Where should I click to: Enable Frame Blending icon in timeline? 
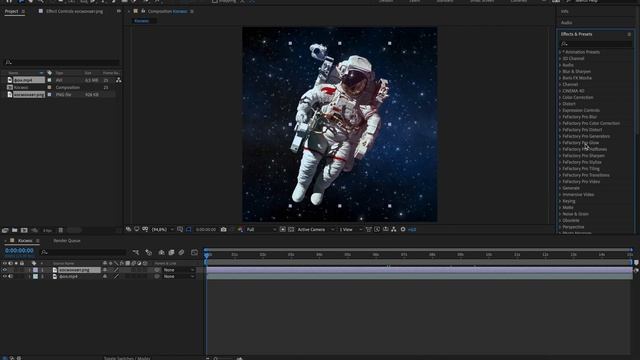click(x=171, y=253)
